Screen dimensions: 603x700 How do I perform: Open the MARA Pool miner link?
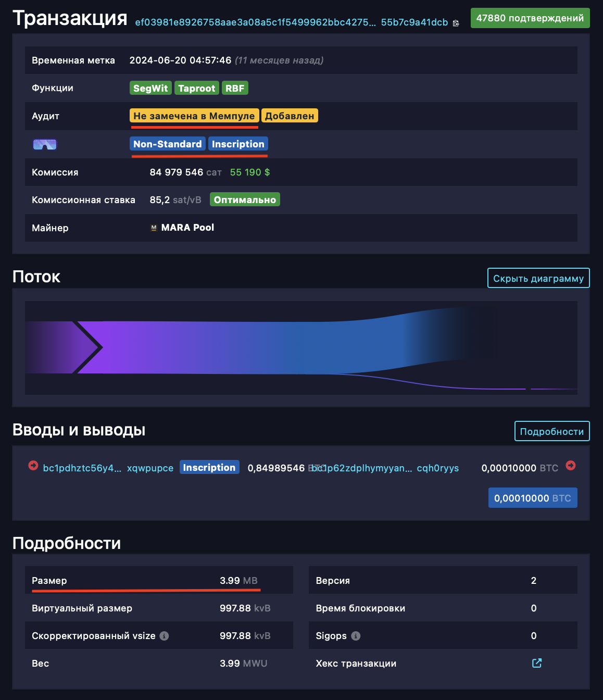(187, 228)
